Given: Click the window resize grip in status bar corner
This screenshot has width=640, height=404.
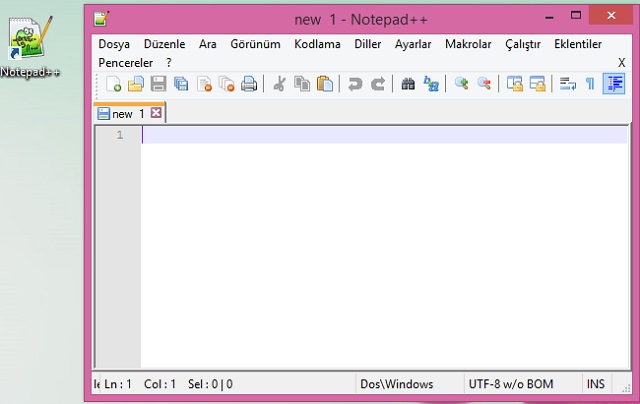Looking at the screenshot, I should coord(626,388).
